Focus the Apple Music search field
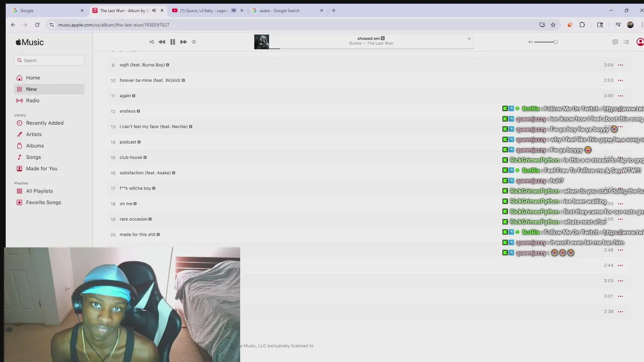 pyautogui.click(x=49, y=60)
